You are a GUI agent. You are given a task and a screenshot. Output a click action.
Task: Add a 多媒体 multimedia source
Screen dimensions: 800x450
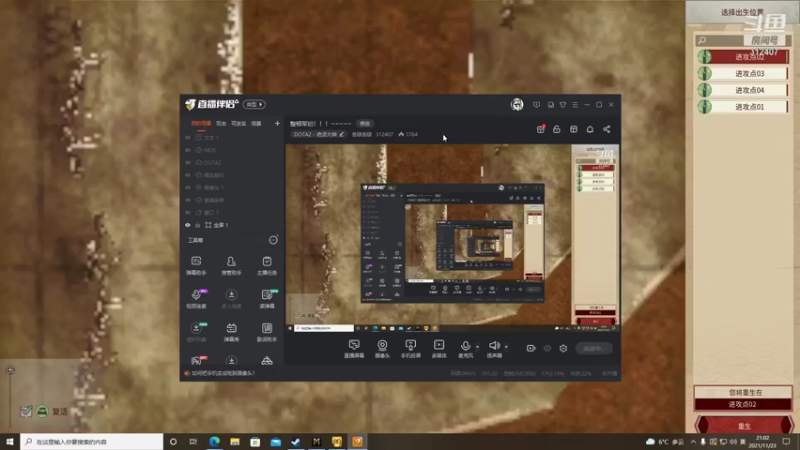pyautogui.click(x=439, y=349)
